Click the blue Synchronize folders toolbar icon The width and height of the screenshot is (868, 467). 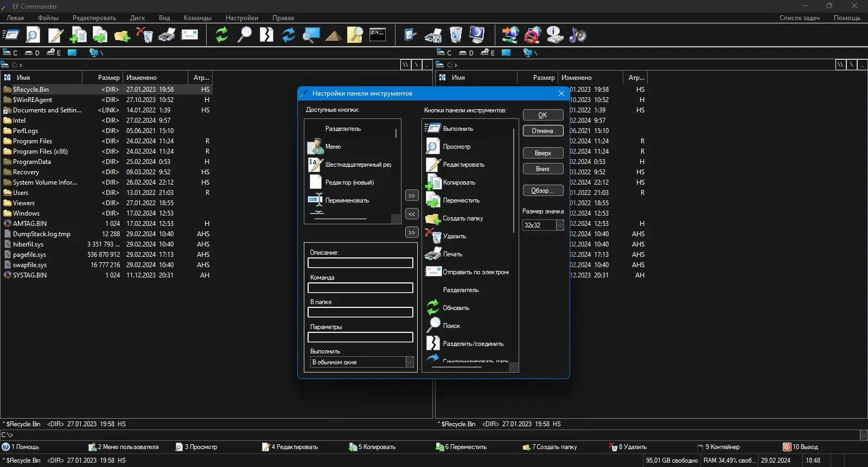click(289, 35)
